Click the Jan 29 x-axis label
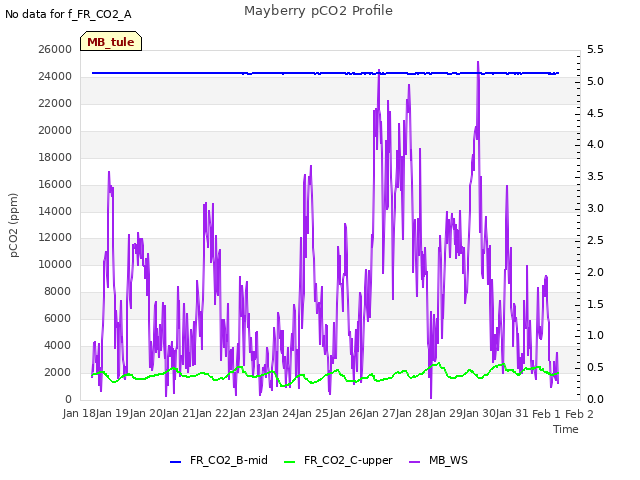The width and height of the screenshot is (640, 480). pyautogui.click(x=446, y=414)
